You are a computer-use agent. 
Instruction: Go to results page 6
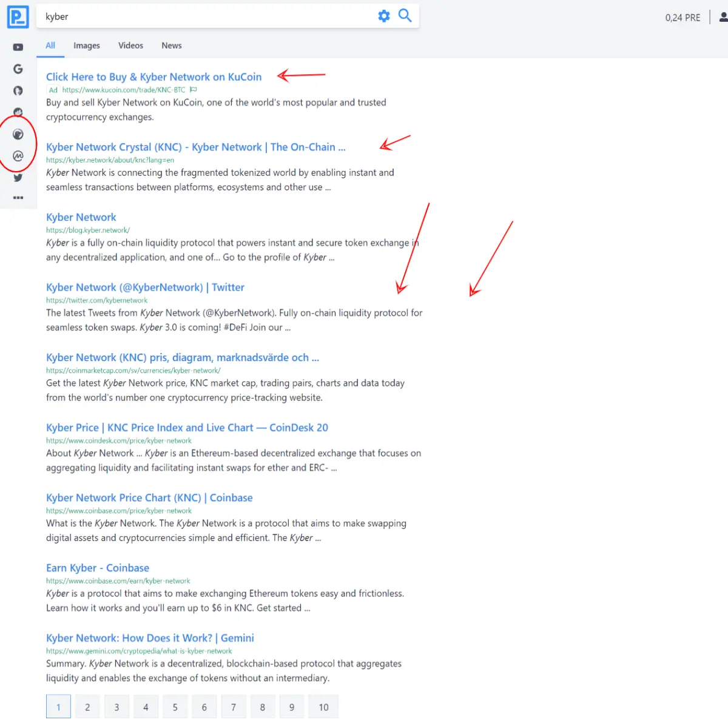(x=204, y=707)
